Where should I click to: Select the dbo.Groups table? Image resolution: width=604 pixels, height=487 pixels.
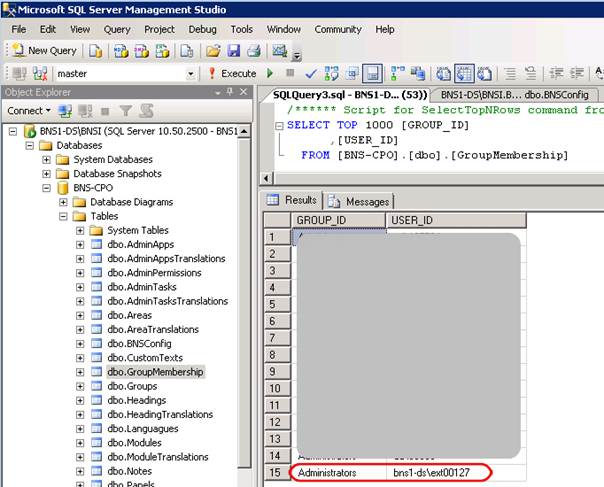click(x=132, y=386)
